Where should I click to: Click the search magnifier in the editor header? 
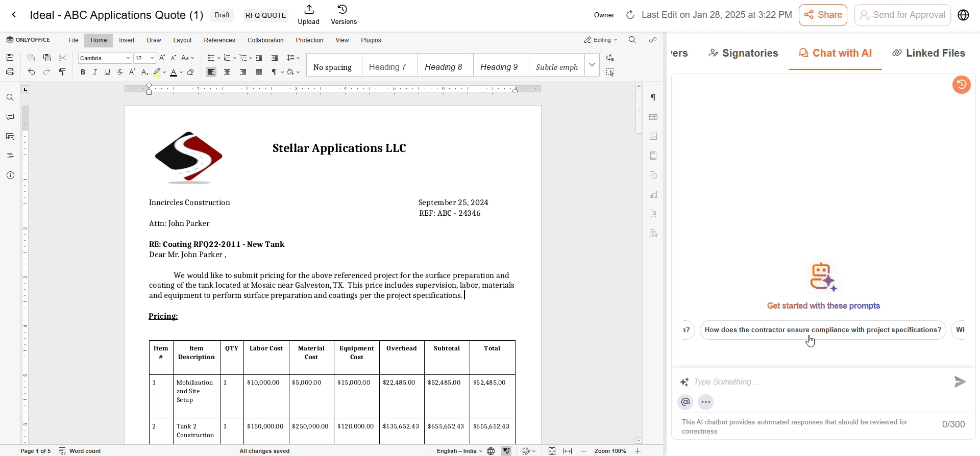632,40
